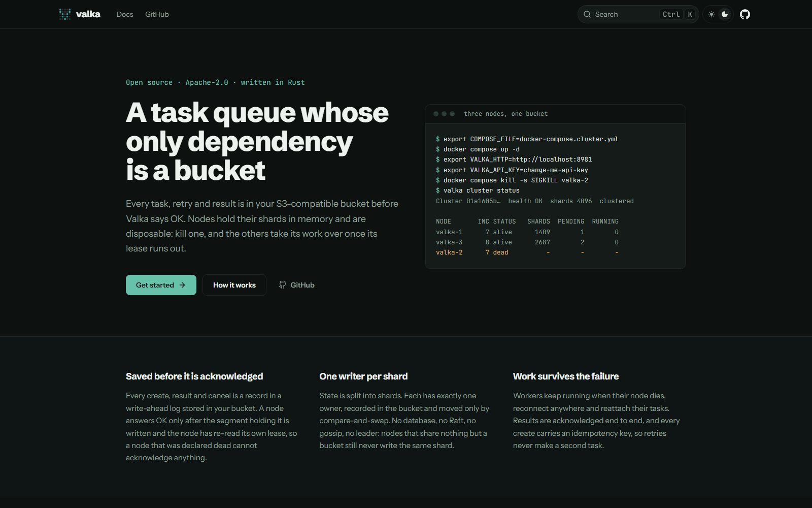
Task: Click the valka brand name
Action: point(88,14)
